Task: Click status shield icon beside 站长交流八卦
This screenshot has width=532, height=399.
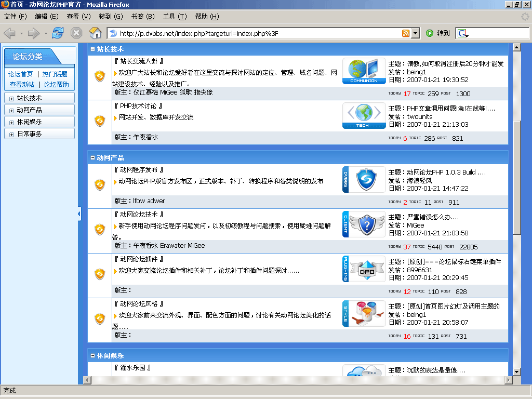Action: [x=100, y=76]
